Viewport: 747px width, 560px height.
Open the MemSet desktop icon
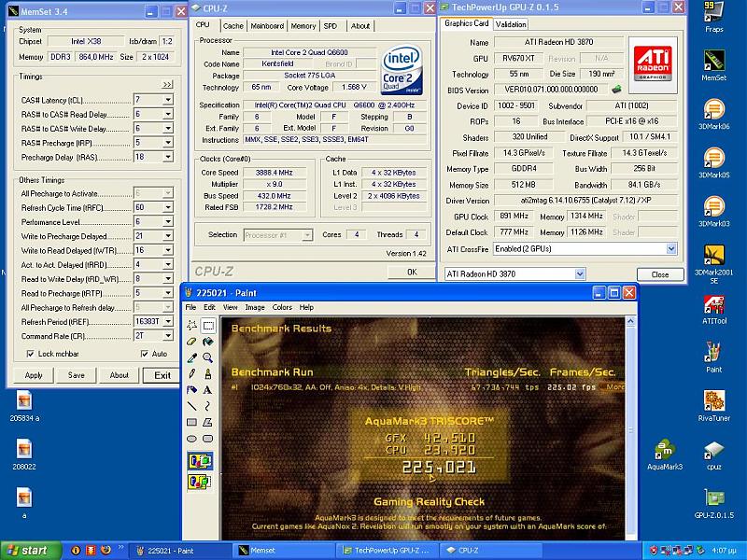[x=713, y=64]
